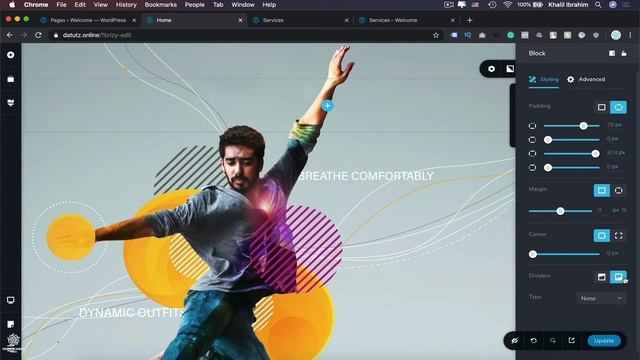Open the Bookmarks menu
The width and height of the screenshot is (640, 360).
click(x=160, y=5)
